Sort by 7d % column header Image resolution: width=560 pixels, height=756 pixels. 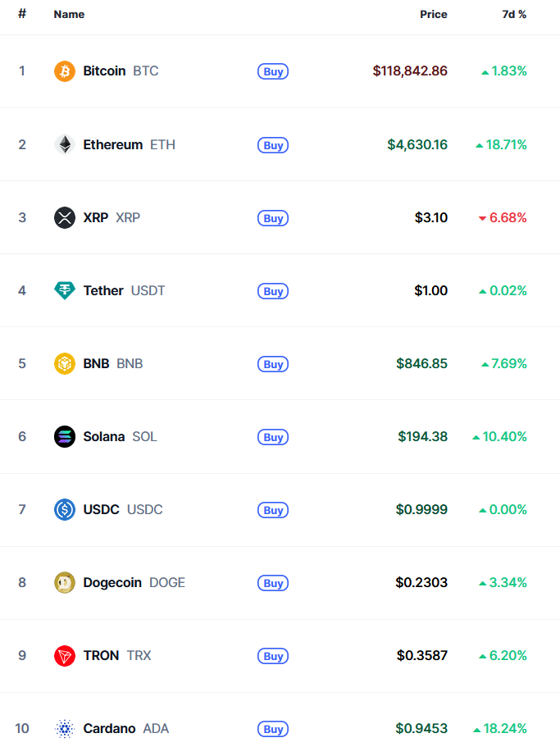point(514,15)
